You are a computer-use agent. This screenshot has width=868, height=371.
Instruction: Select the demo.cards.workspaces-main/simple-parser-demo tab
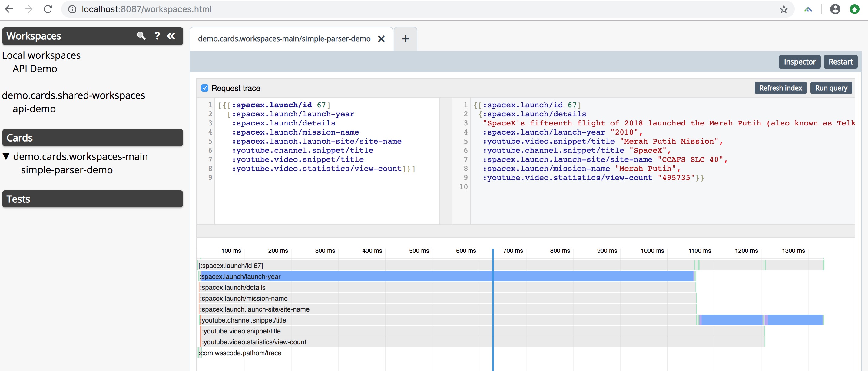(x=284, y=39)
